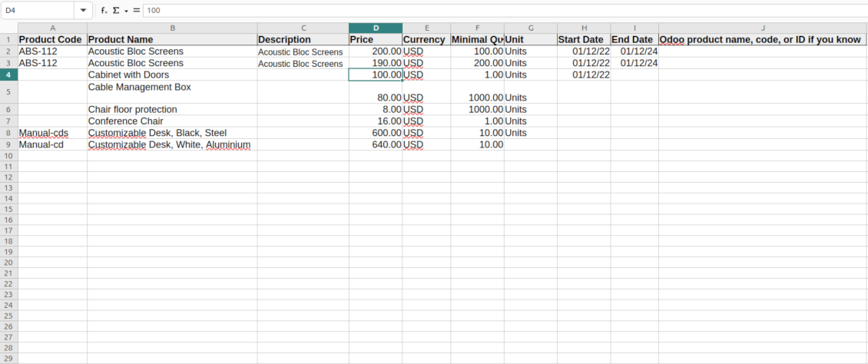Click the 'Manual-cds' product code cell

pos(52,133)
